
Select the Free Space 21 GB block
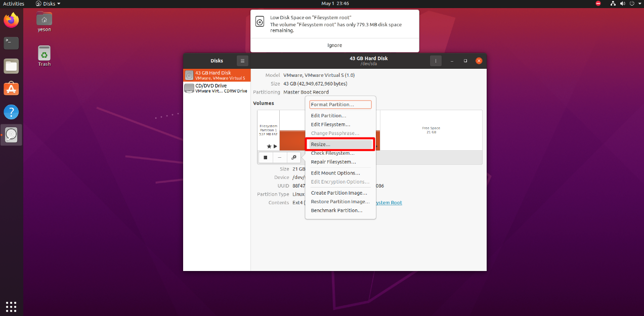[x=431, y=130]
